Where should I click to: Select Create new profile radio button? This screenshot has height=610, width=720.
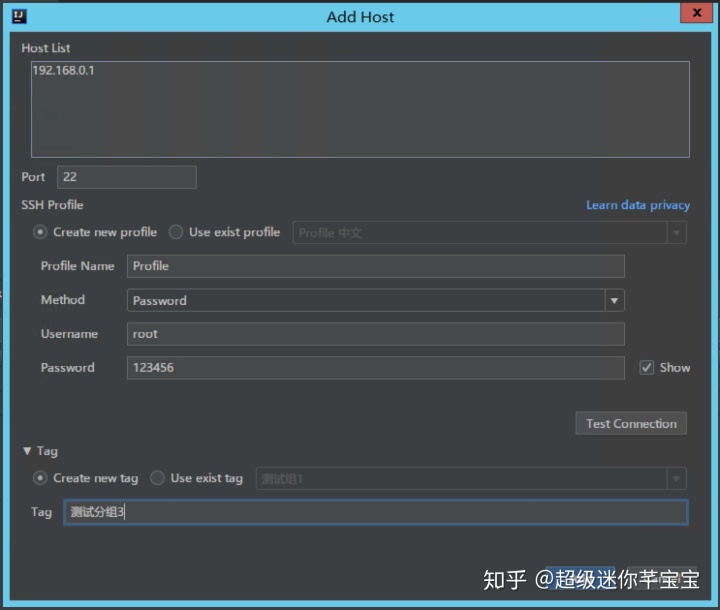click(40, 232)
